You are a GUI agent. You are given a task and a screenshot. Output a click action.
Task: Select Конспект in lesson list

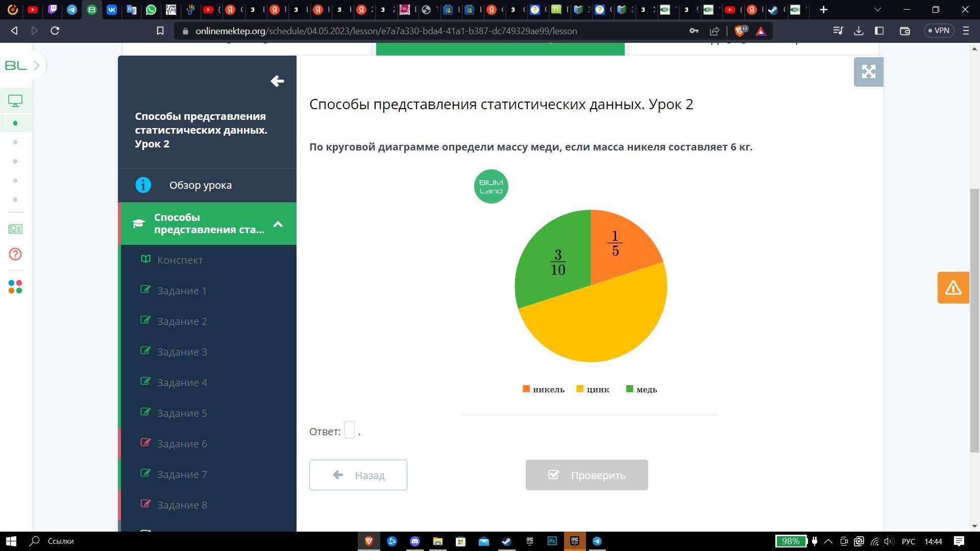[x=180, y=260]
